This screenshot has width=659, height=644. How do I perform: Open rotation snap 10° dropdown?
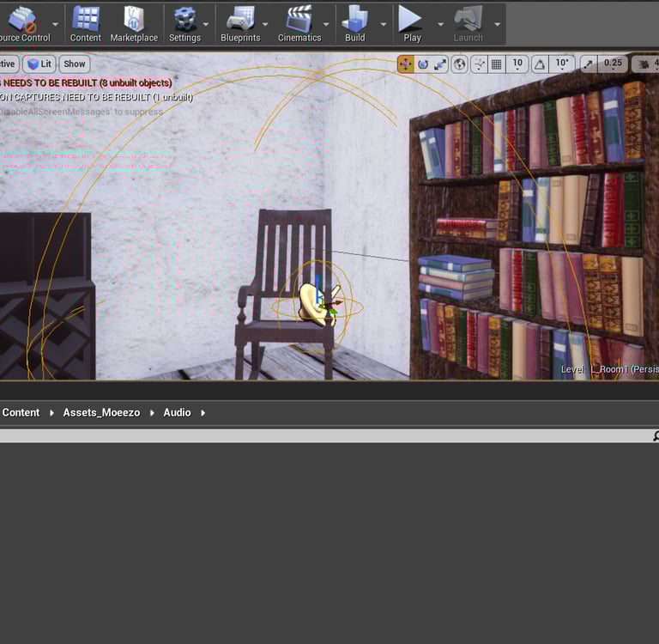[562, 64]
